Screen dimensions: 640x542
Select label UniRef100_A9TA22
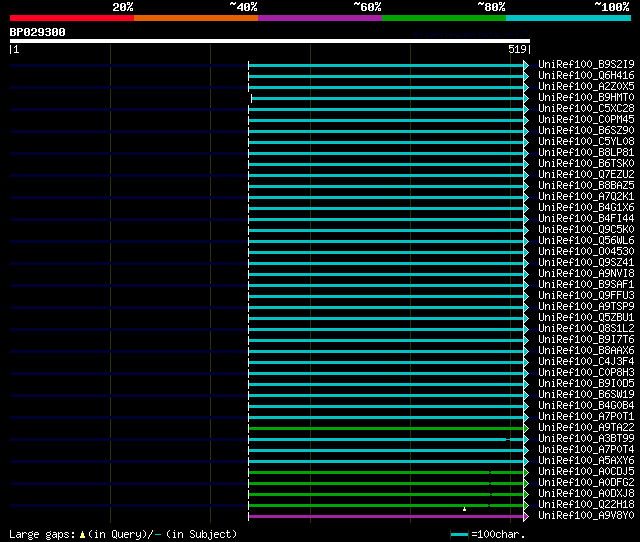click(x=586, y=428)
